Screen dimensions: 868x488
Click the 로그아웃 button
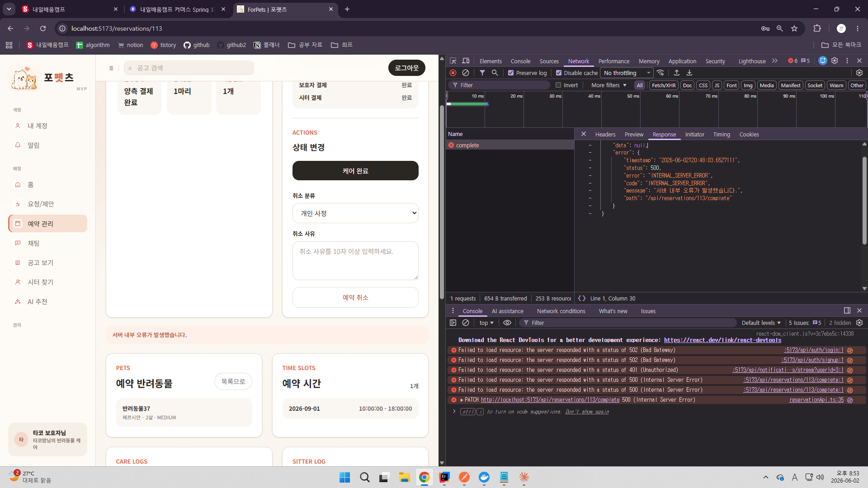coord(407,68)
